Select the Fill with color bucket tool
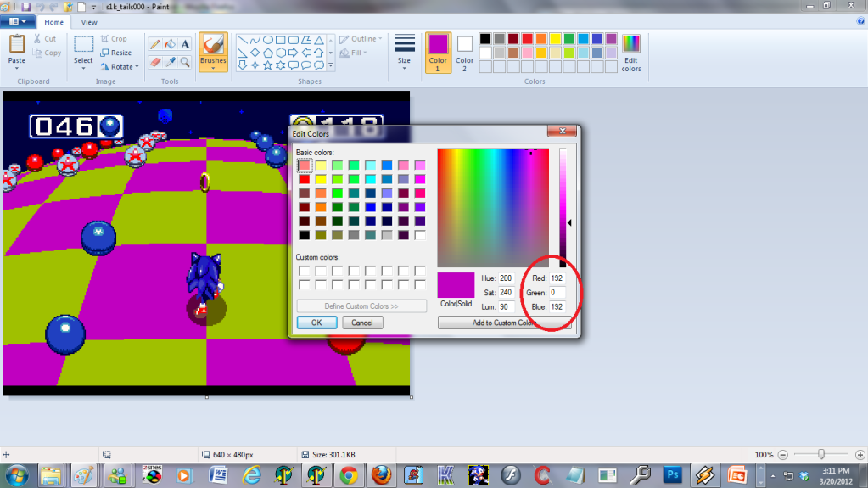This screenshot has width=868, height=488. pyautogui.click(x=170, y=45)
